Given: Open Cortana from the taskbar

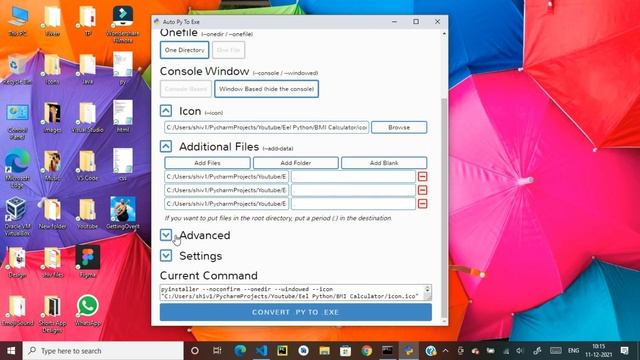Looking at the screenshot, I should 195,351.
